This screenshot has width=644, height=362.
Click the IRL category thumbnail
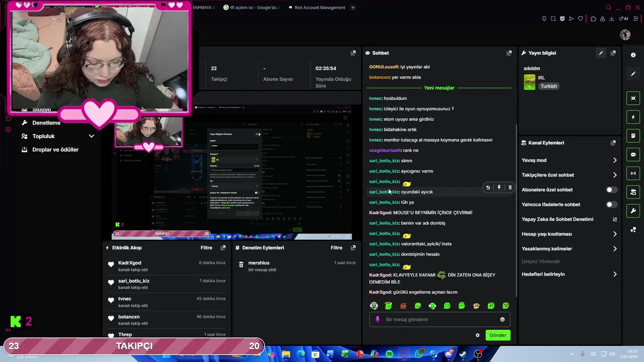click(x=529, y=82)
